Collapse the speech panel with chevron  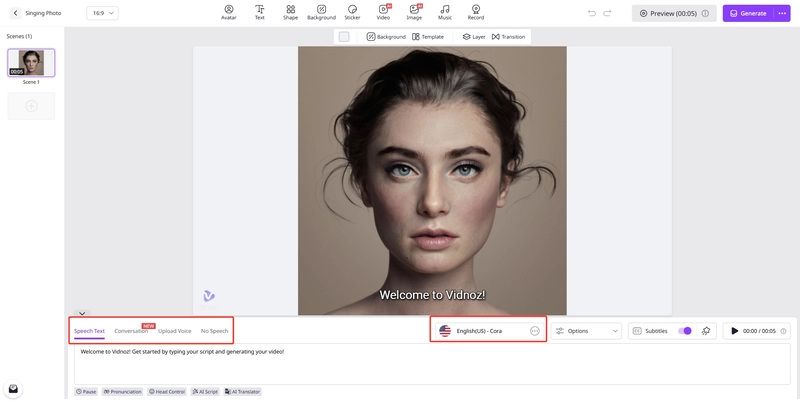click(82, 313)
